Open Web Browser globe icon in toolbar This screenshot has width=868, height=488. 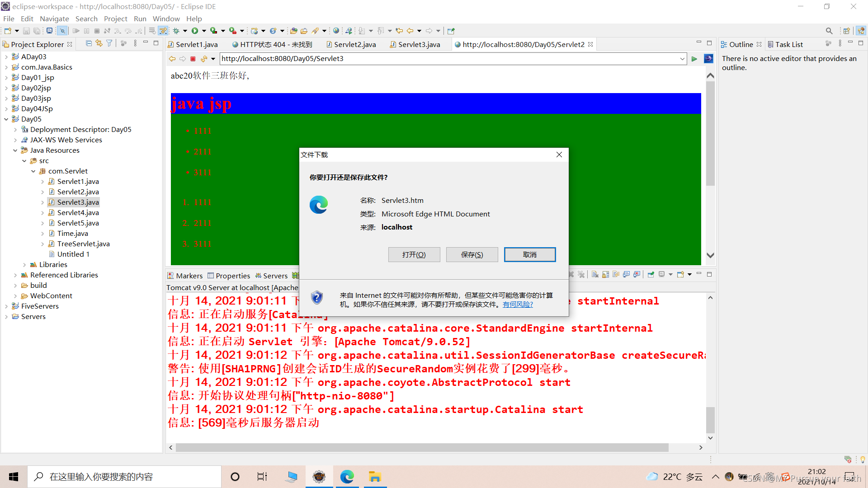click(x=336, y=31)
